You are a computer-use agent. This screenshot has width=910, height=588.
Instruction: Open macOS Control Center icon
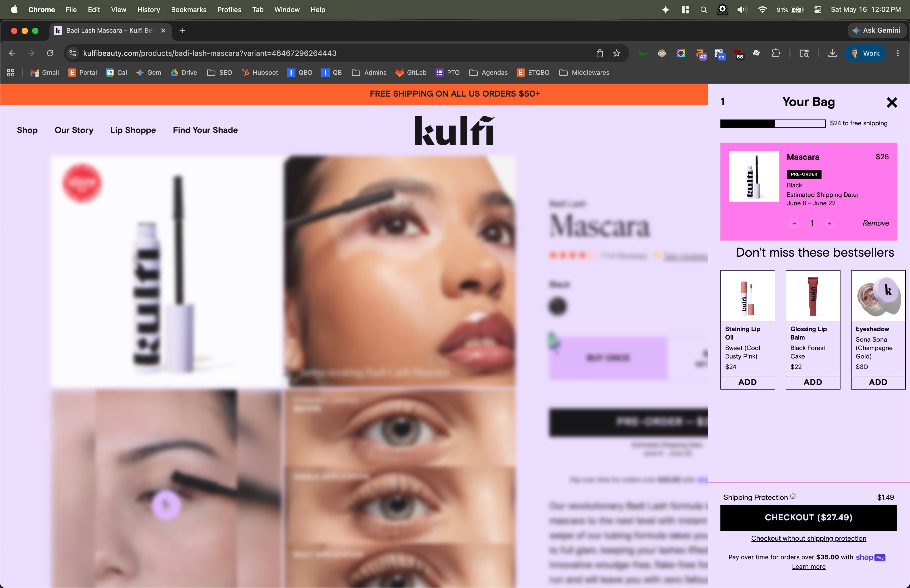tap(818, 10)
